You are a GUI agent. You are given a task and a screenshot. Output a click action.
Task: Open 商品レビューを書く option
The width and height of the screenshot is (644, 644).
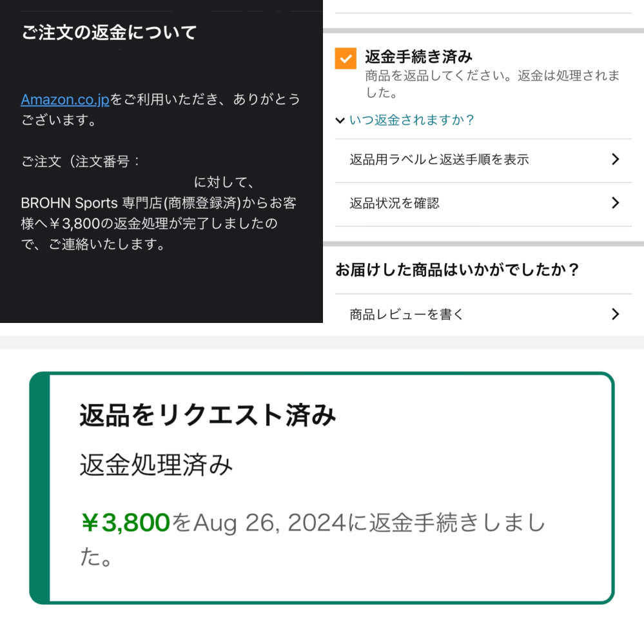coord(483,314)
